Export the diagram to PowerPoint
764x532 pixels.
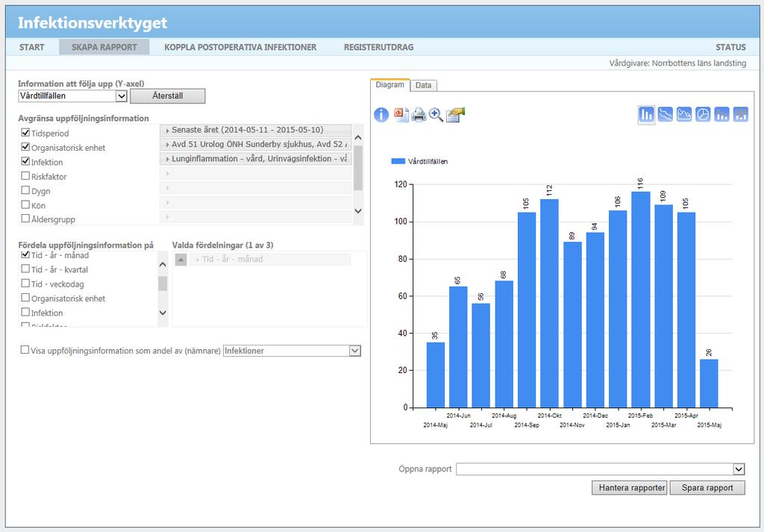click(401, 114)
